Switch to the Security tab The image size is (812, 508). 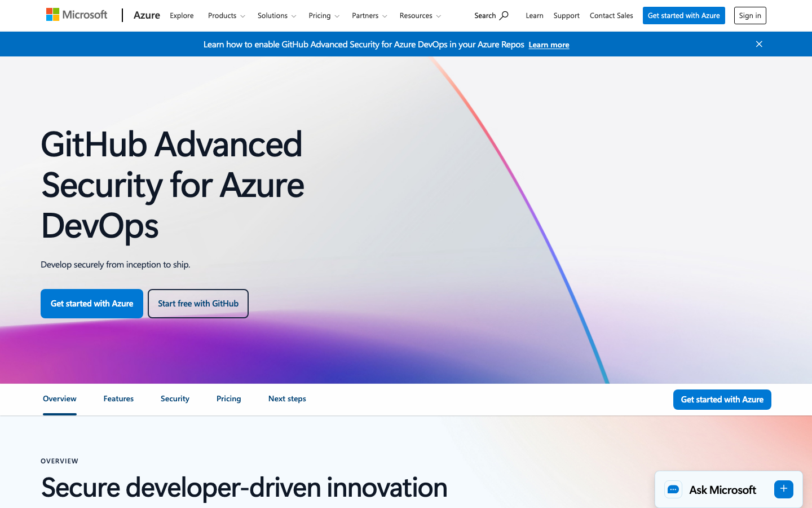pos(175,398)
